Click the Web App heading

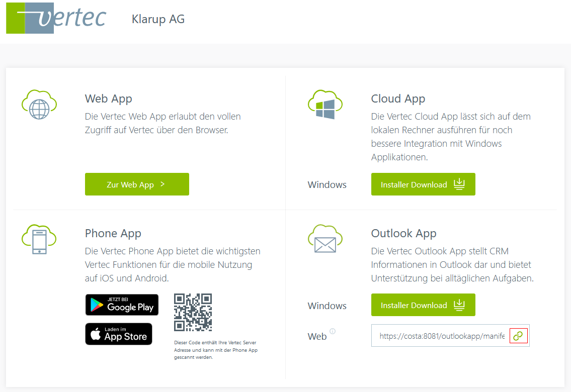[x=109, y=99]
